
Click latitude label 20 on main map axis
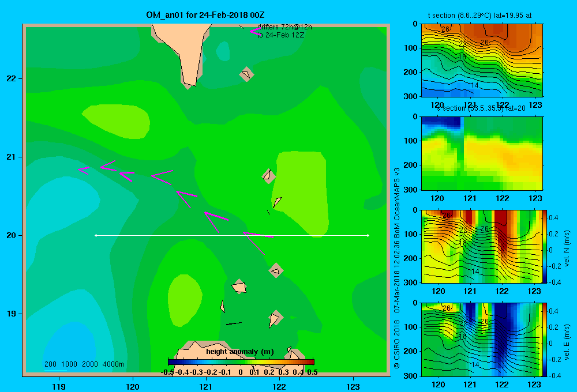pyautogui.click(x=12, y=235)
